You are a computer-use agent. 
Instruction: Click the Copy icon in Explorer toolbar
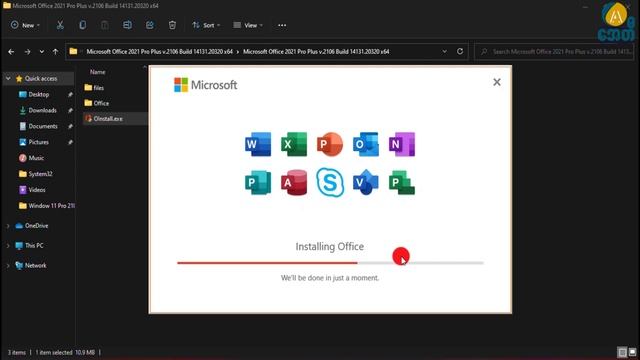(82, 25)
